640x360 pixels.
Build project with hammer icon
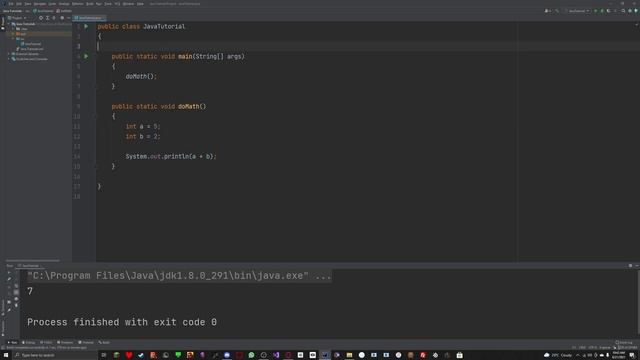557,11
